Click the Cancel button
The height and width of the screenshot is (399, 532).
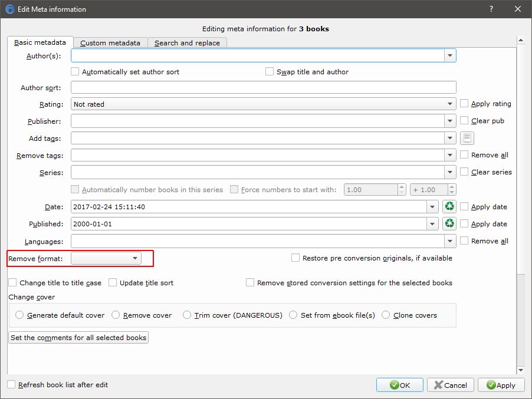coord(451,385)
